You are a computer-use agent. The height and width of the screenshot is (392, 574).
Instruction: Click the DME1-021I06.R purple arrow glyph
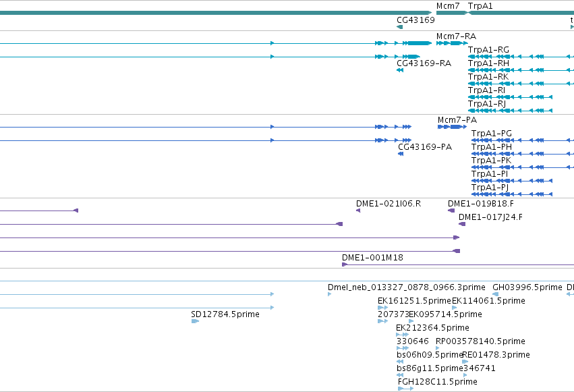point(358,211)
